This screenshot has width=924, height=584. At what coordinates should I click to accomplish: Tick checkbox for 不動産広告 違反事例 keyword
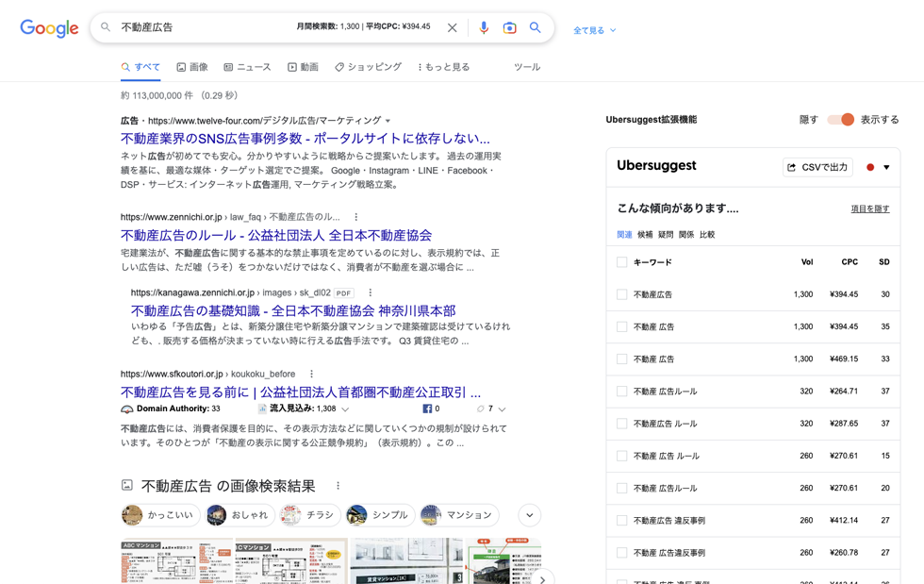tap(621, 521)
